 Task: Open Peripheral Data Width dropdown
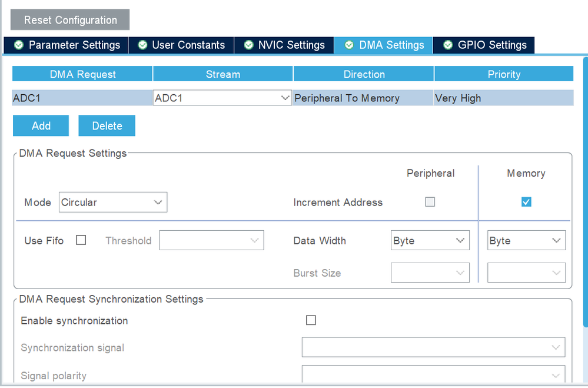click(430, 240)
